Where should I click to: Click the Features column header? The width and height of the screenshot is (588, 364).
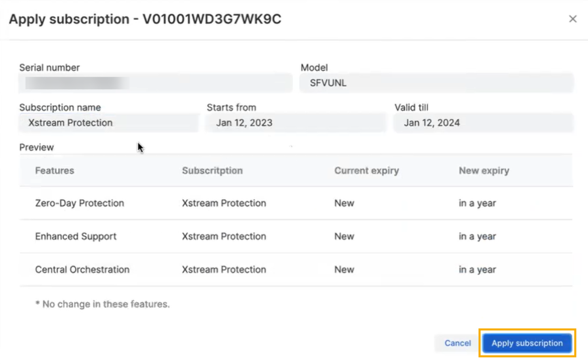pos(55,170)
